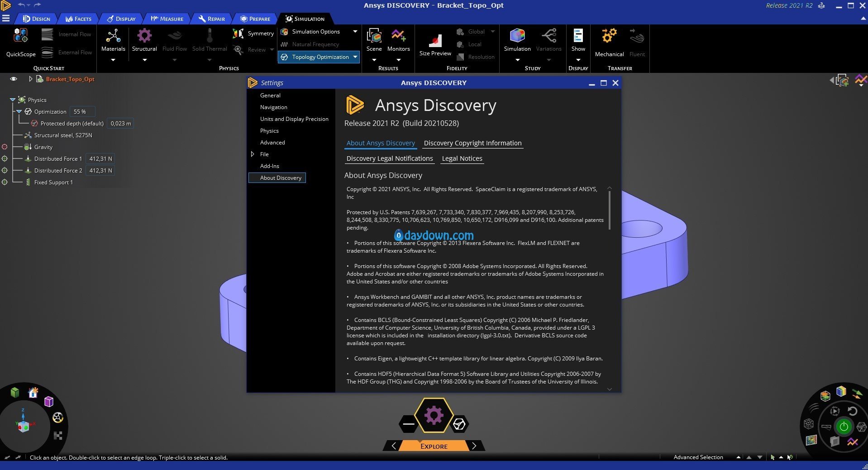
Task: Switch to the Design ribbon tab
Action: tap(37, 19)
